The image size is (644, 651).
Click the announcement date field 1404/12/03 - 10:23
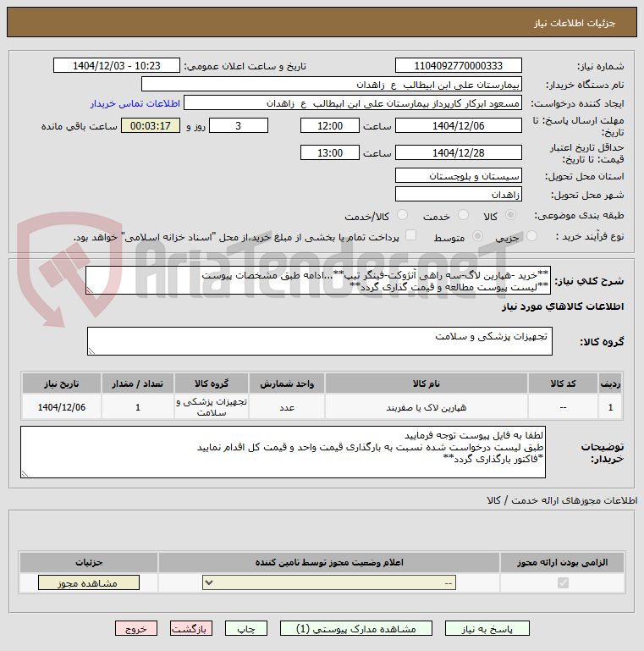(x=117, y=65)
